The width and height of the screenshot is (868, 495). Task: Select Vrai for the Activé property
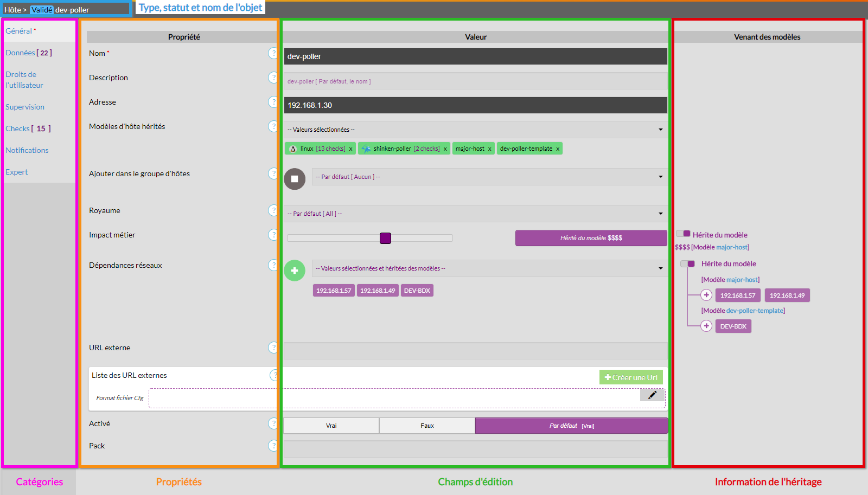[331, 426]
